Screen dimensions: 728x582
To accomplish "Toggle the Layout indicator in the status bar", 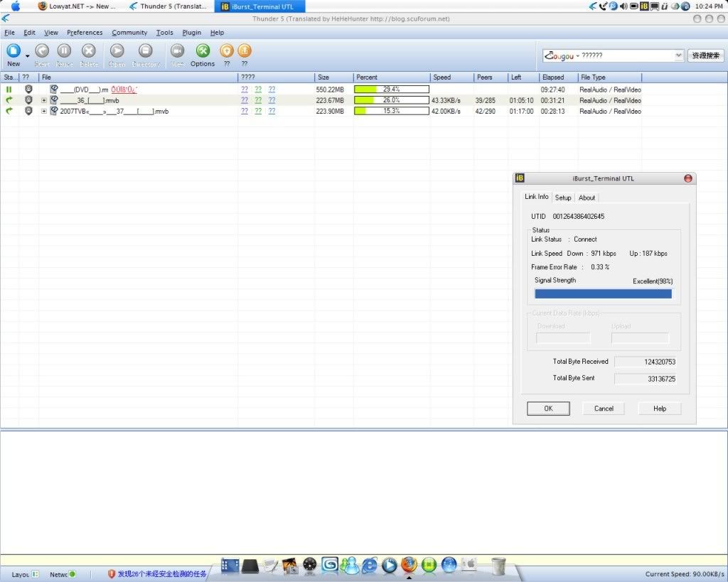I will [35, 573].
